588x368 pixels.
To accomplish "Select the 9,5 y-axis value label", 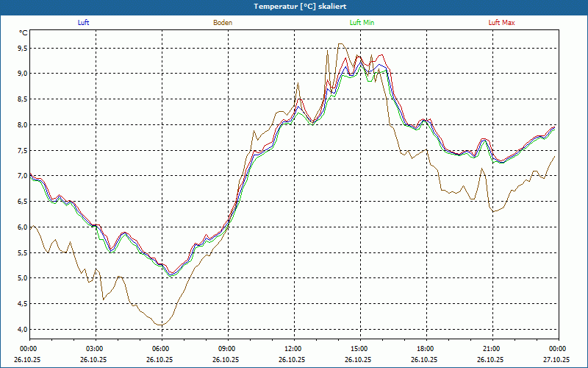I will [x=23, y=48].
